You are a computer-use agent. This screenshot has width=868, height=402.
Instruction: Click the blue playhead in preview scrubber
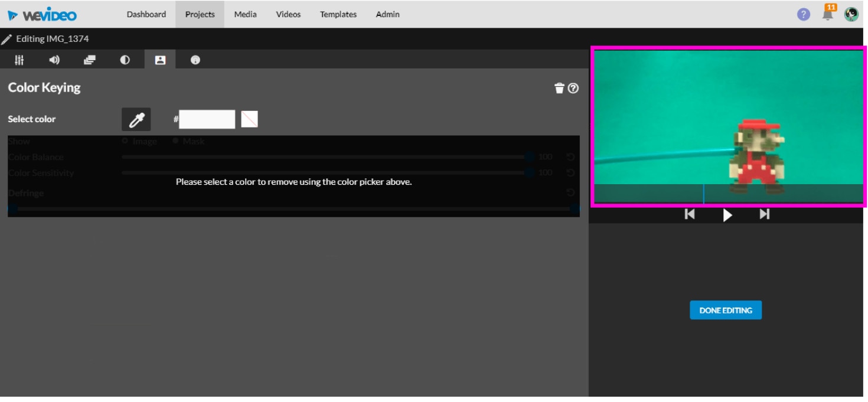click(x=703, y=194)
